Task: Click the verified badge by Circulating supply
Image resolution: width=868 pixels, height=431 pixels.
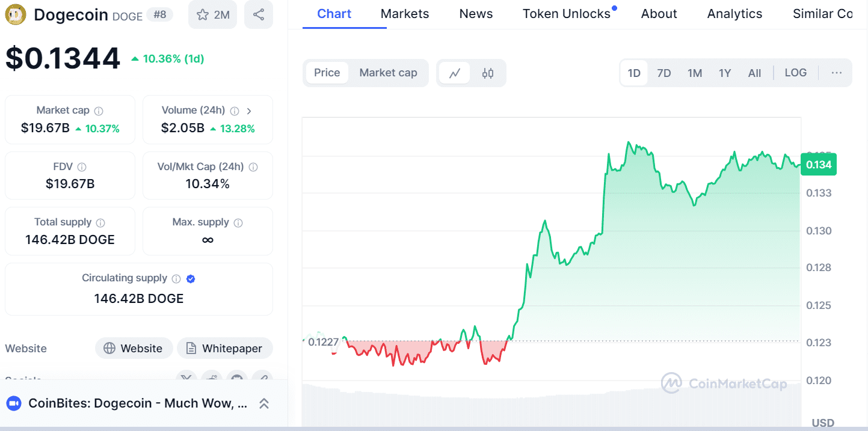Action: 191,279
